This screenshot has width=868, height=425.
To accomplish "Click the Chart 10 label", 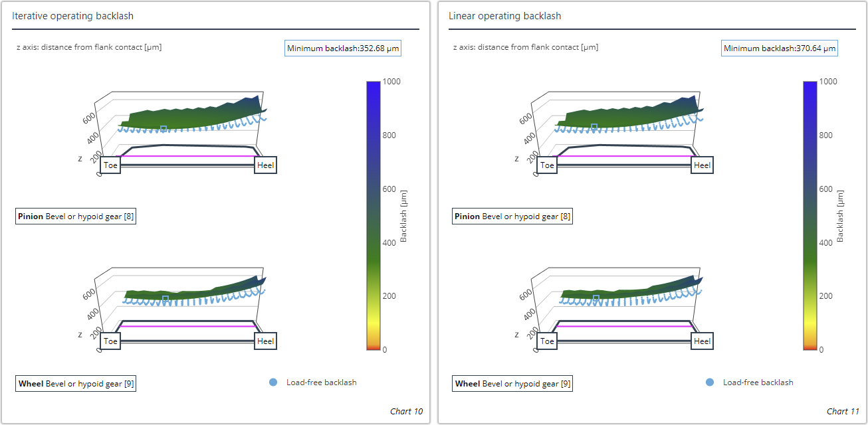I will click(x=407, y=411).
